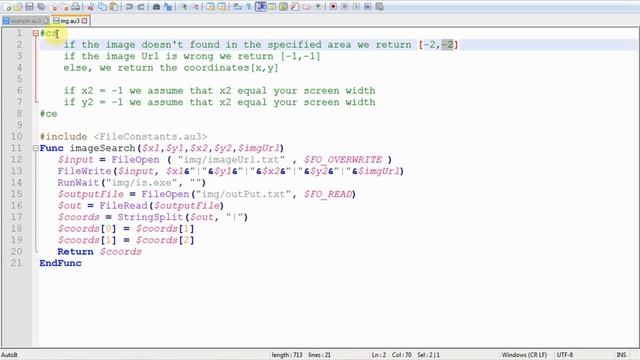This screenshot has height=360, width=640.
Task: Paste clipboard contents with the Paste icon
Action: tap(114, 7)
